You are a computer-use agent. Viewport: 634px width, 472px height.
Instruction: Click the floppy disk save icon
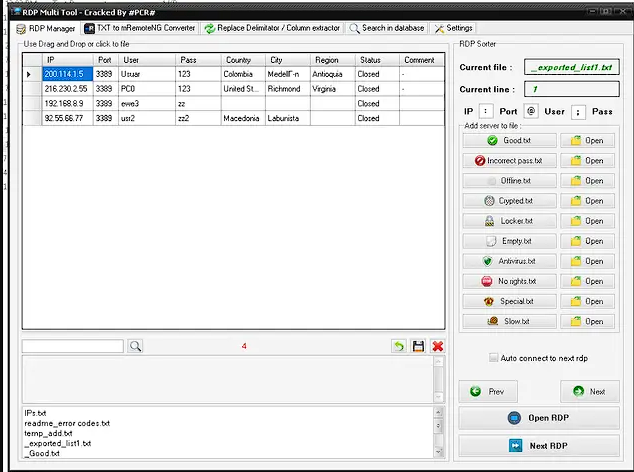click(x=418, y=346)
